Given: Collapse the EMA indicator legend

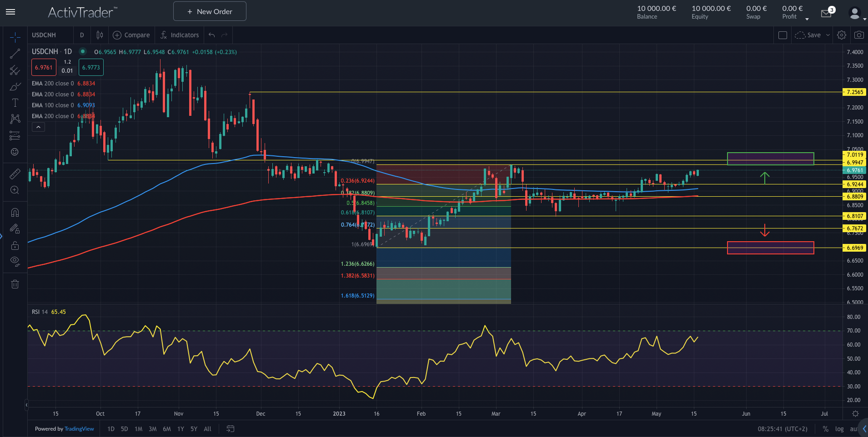Looking at the screenshot, I should (x=38, y=127).
